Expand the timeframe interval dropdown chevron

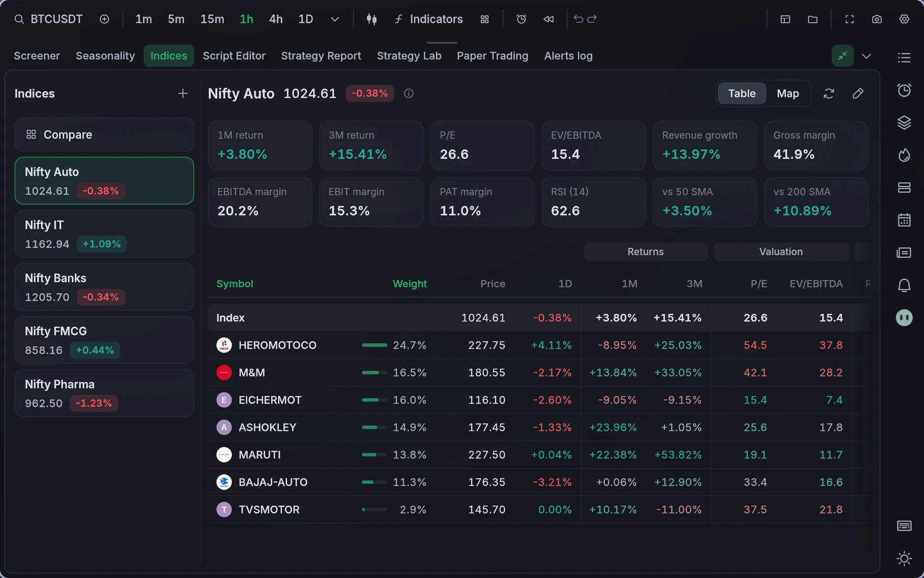[335, 19]
